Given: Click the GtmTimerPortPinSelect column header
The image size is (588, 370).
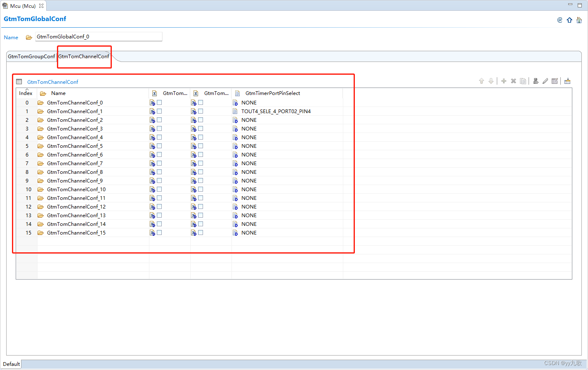Looking at the screenshot, I should pos(287,93).
